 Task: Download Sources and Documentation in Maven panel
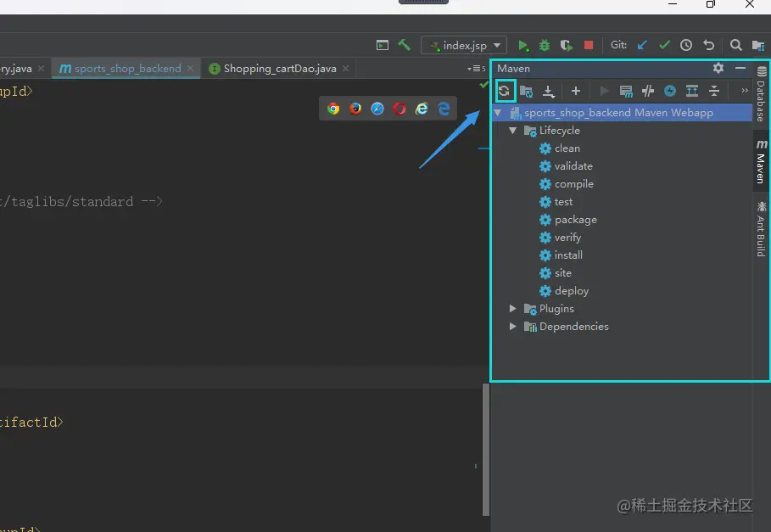548,91
